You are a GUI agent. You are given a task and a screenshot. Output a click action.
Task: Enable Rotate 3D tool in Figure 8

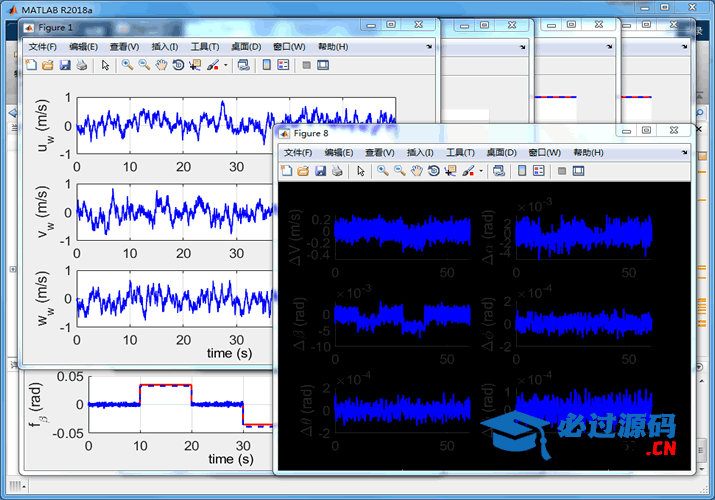pyautogui.click(x=434, y=171)
